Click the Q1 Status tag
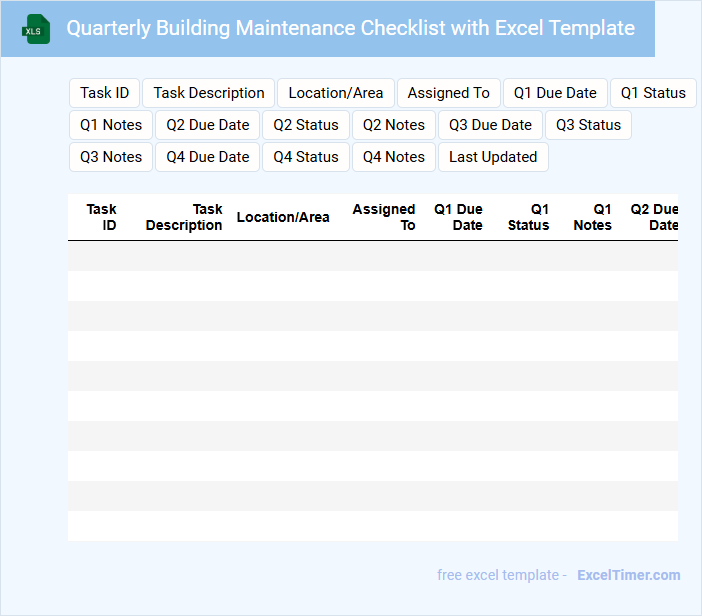702x616 pixels. click(x=653, y=93)
